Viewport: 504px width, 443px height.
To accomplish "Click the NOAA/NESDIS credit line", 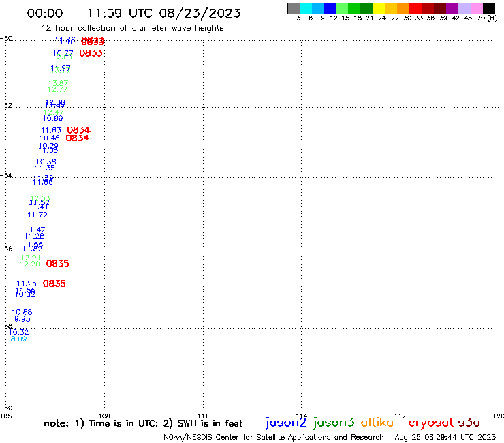I will [274, 437].
